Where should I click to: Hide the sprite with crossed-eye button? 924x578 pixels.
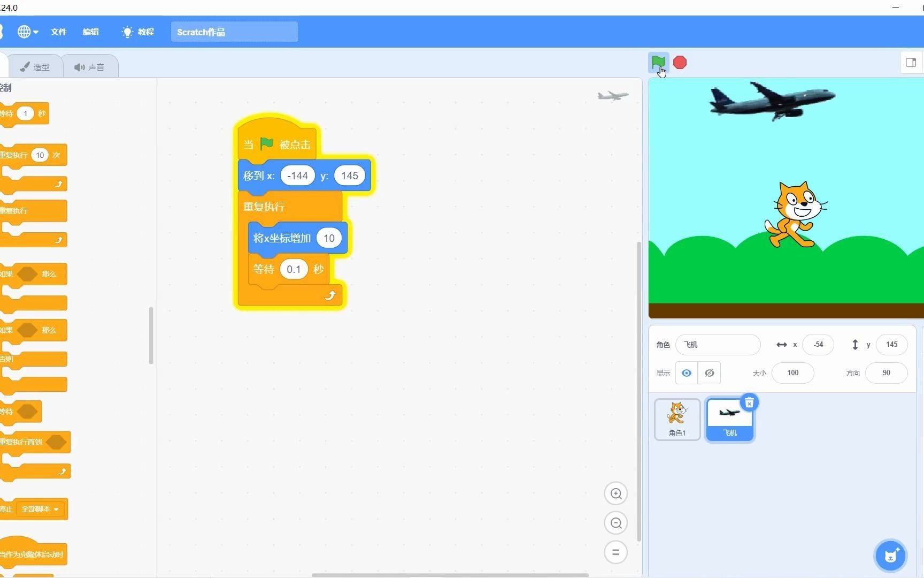(710, 373)
